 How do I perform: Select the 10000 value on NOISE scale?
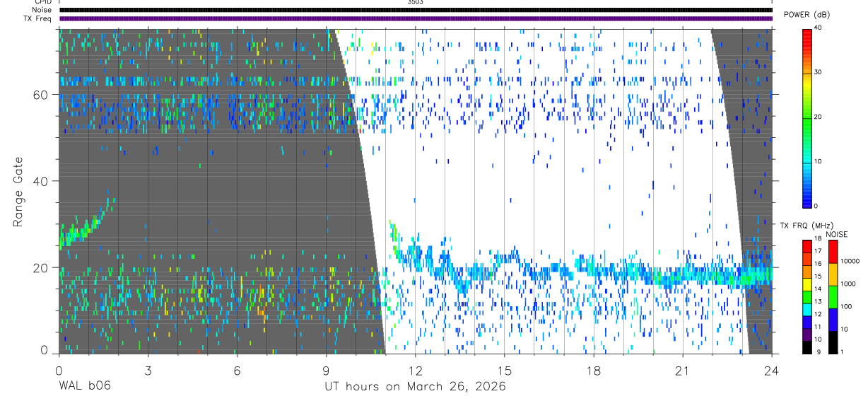click(x=850, y=261)
